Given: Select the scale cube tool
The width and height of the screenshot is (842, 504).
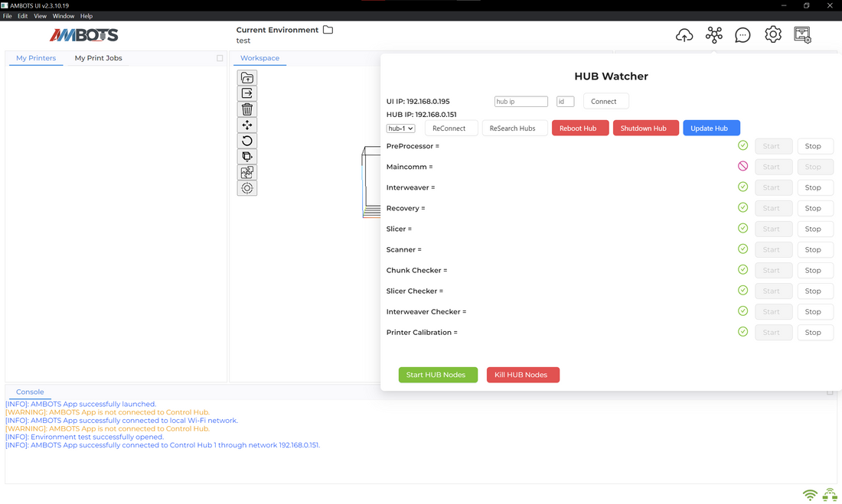Looking at the screenshot, I should point(247,157).
